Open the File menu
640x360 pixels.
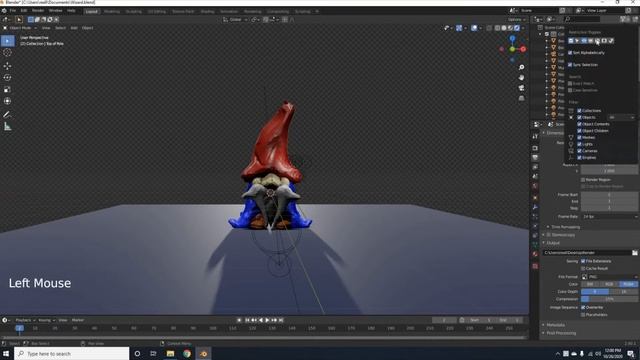point(13,11)
